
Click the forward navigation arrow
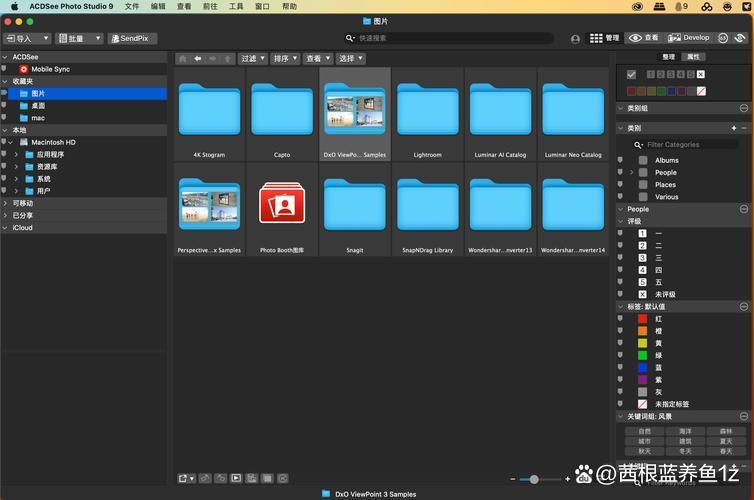[212, 59]
